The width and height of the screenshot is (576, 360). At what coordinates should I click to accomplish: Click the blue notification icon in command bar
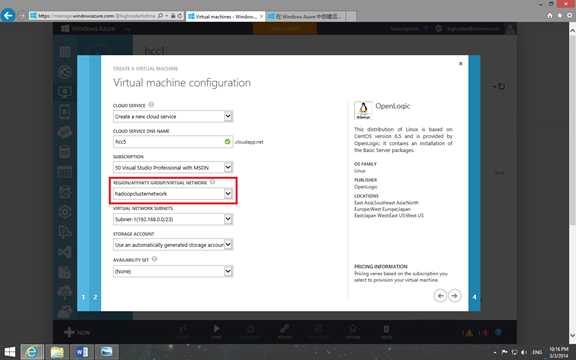pos(499,332)
